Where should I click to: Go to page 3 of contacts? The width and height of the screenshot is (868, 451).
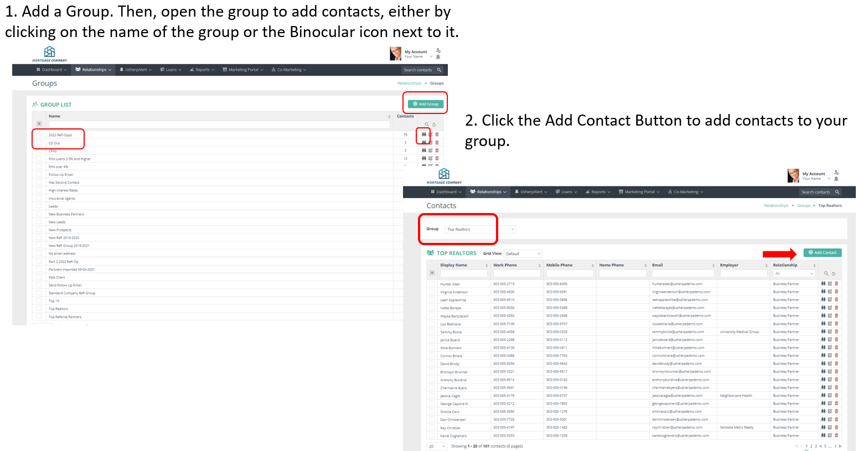(x=815, y=446)
